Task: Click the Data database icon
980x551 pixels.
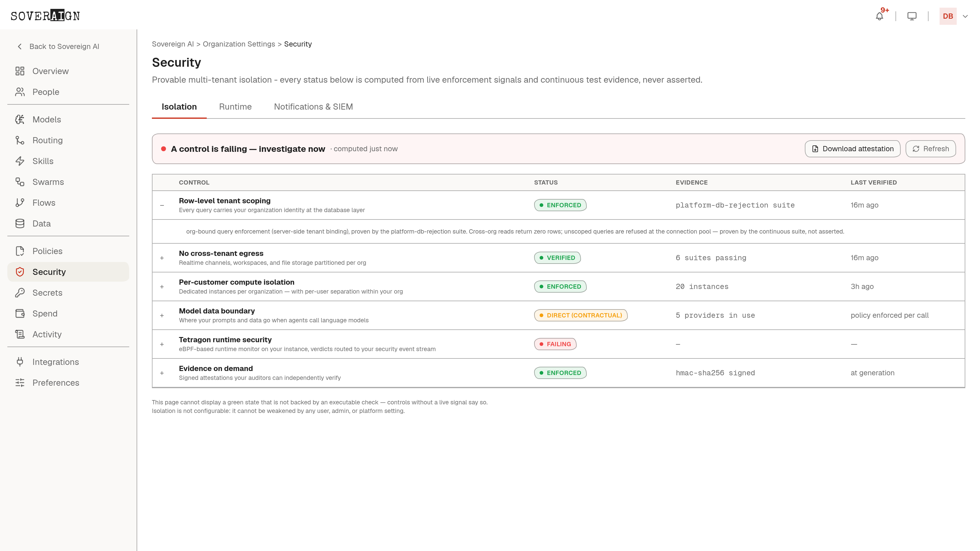Action: click(20, 223)
